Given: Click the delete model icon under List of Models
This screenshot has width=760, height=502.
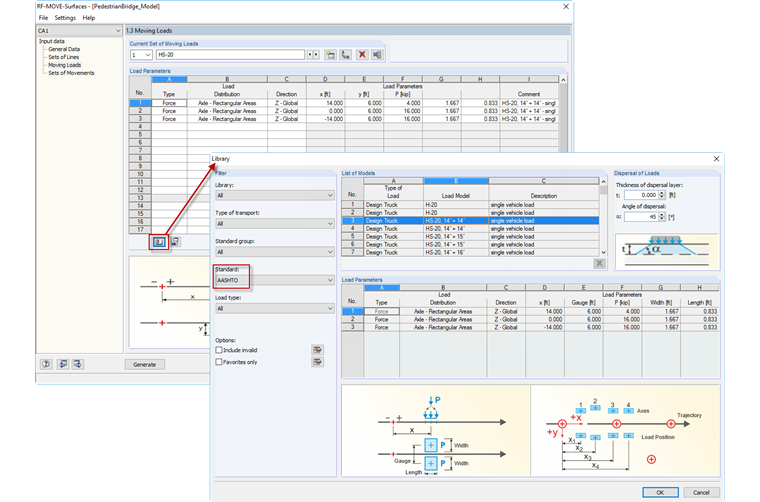Looking at the screenshot, I should 600,263.
